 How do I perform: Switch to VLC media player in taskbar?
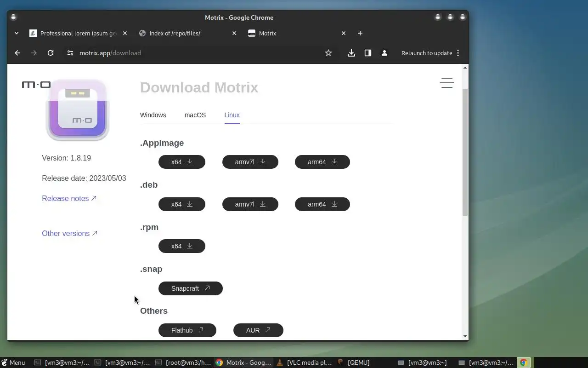[305, 362]
